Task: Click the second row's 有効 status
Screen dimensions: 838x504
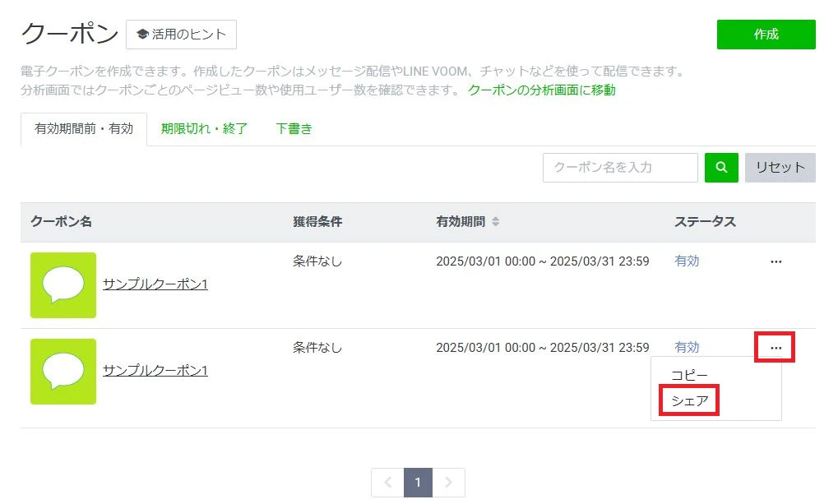Action: click(x=687, y=348)
